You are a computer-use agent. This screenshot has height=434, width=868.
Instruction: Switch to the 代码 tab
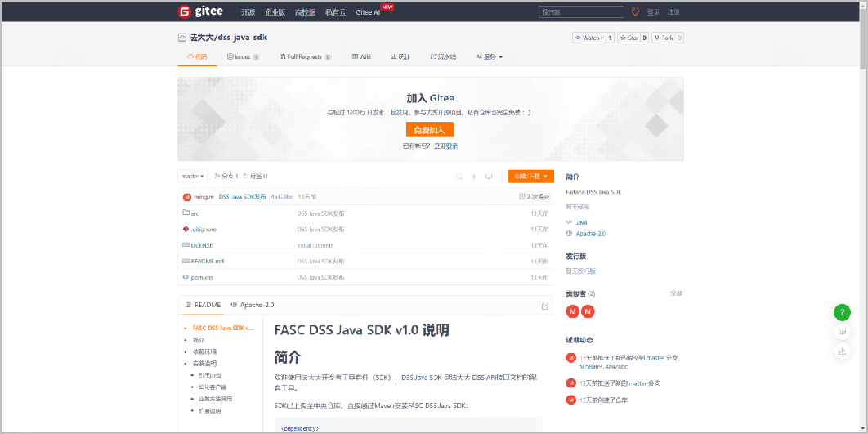tap(197, 56)
